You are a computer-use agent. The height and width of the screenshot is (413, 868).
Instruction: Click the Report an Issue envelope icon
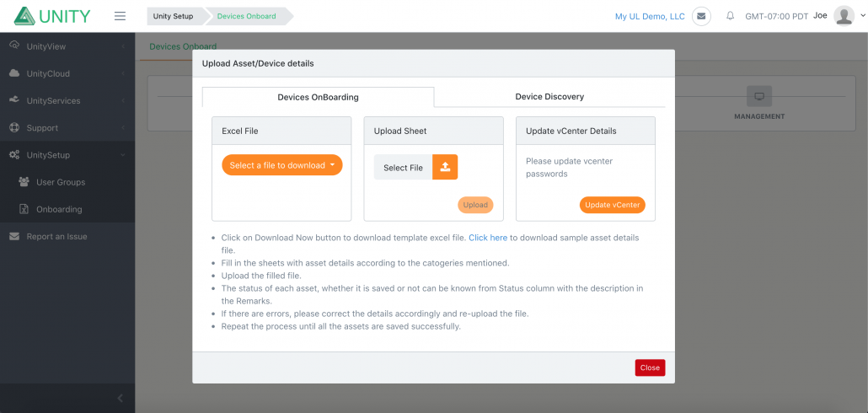tap(15, 236)
